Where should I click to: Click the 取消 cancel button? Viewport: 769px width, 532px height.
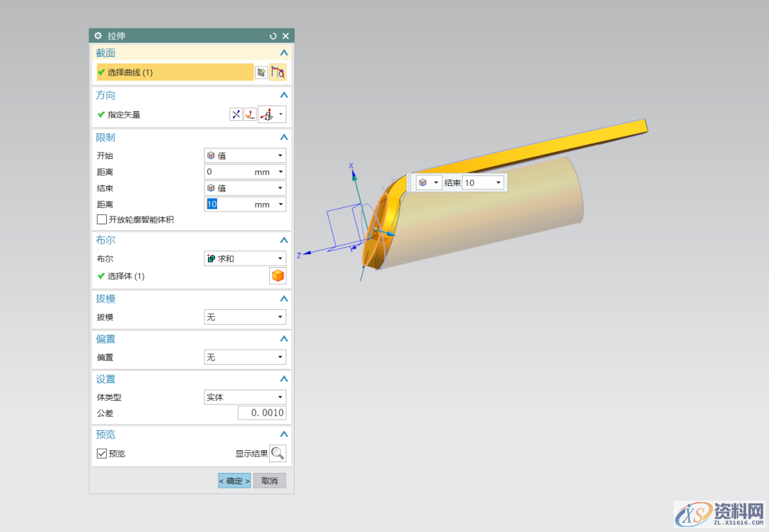270,481
